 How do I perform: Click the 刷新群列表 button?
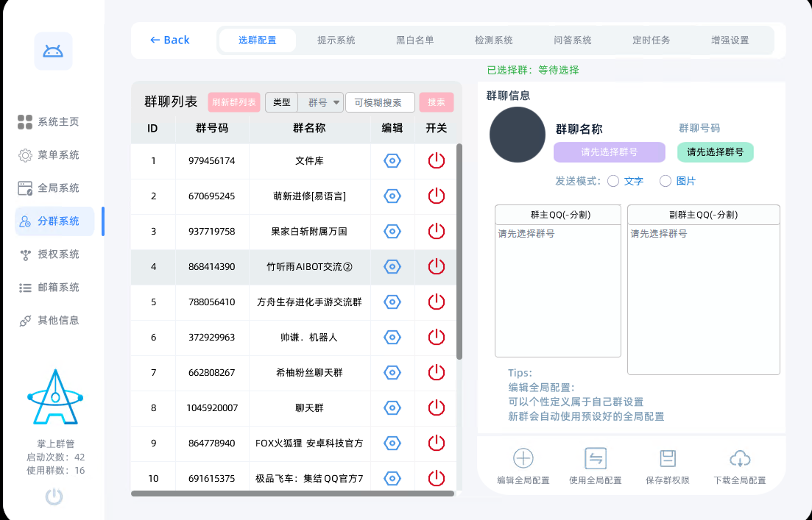tap(234, 101)
